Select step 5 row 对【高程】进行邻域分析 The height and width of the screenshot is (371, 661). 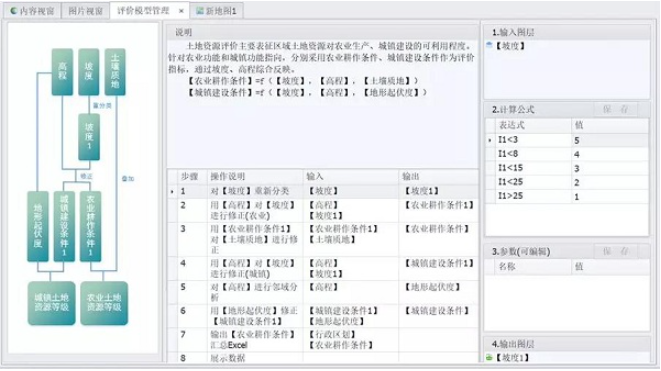pyautogui.click(x=323, y=292)
